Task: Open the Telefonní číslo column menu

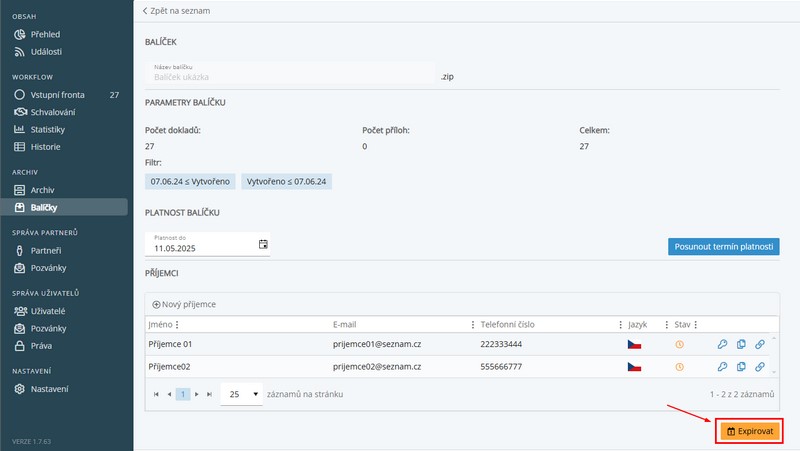Action: coord(620,325)
